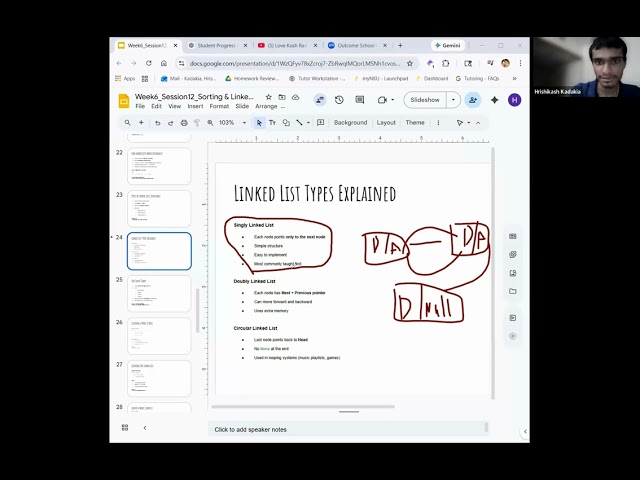Image resolution: width=640 pixels, height=480 pixels.
Task: Open the toolbar More options dots
Action: coord(438,123)
